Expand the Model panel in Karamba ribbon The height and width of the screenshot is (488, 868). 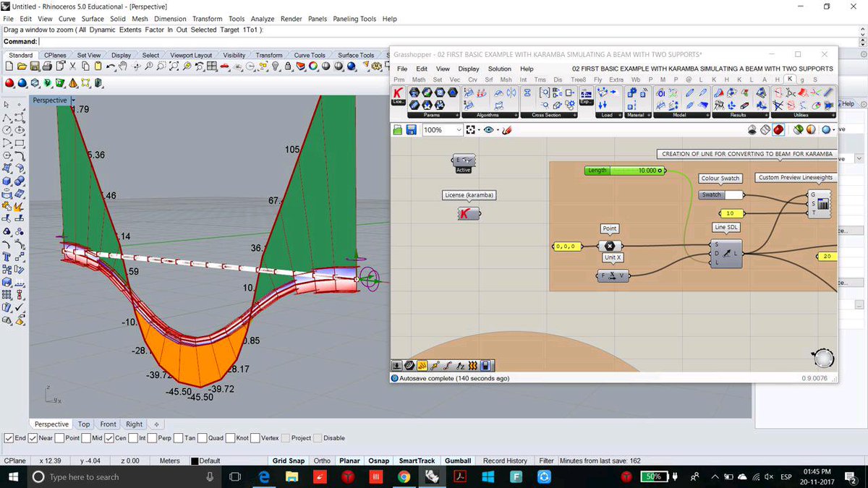pos(709,115)
